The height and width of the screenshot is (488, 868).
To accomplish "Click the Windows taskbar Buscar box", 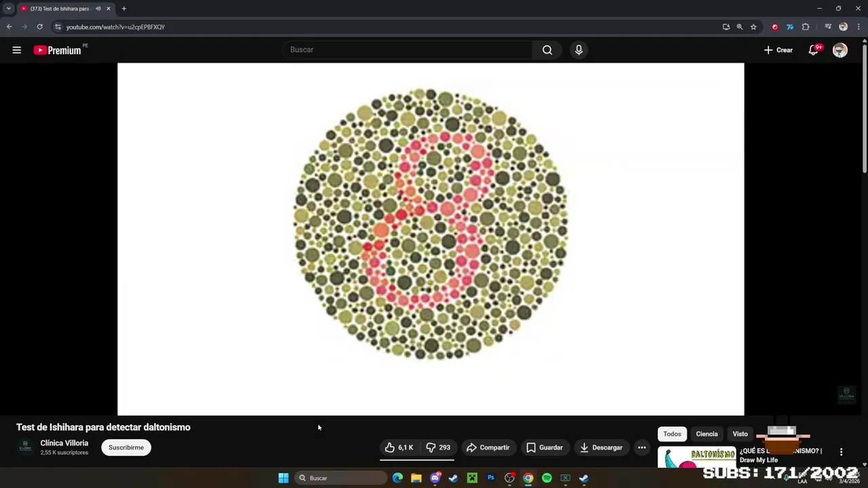I will [x=342, y=478].
